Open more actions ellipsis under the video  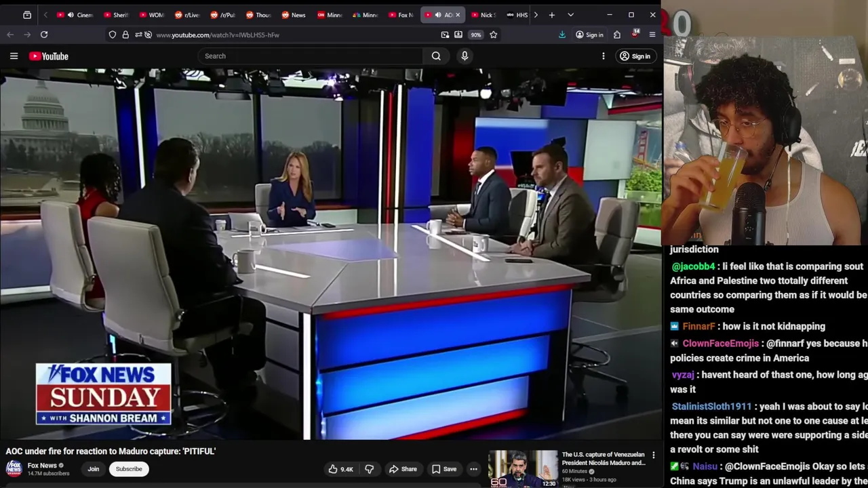[473, 469]
